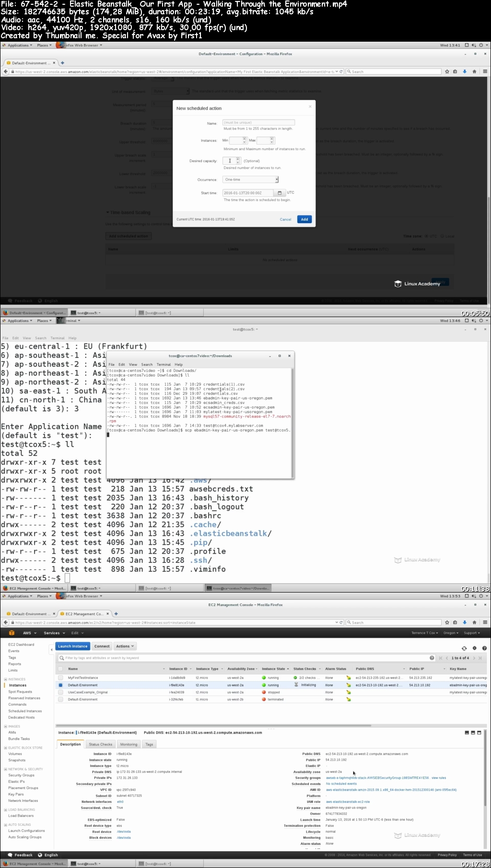Switch to the Monitoring tab
The width and height of the screenshot is (491, 868).
(x=129, y=744)
